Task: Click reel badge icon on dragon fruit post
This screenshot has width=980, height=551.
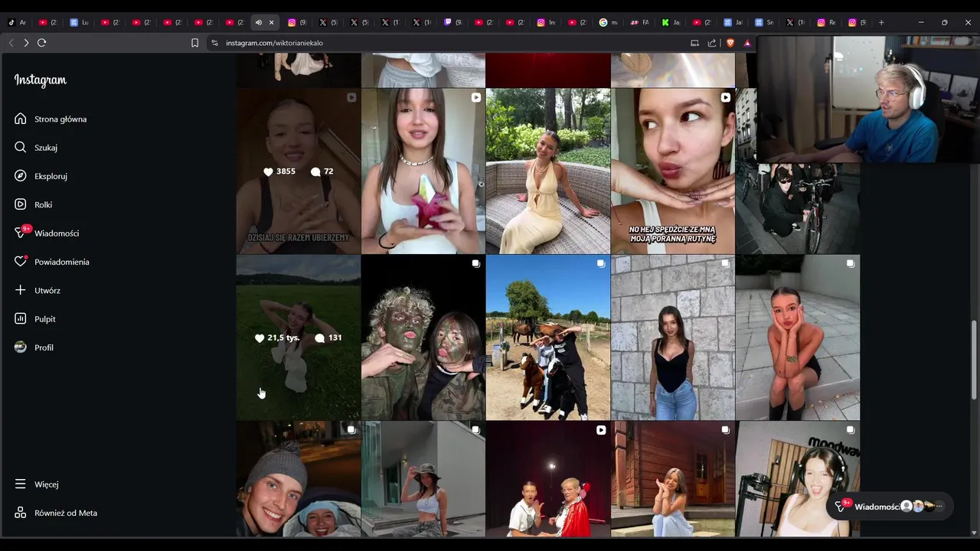Action: click(x=476, y=97)
